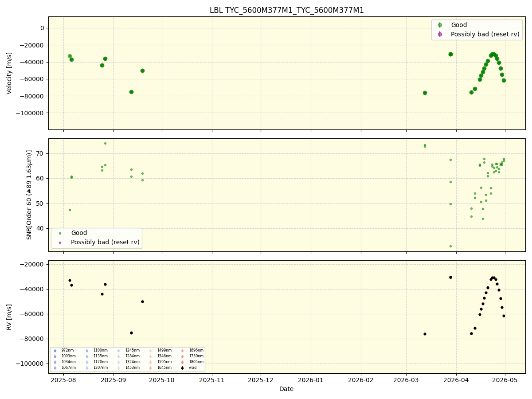Click the 70 tick on SNR axis

pyautogui.click(x=41, y=153)
